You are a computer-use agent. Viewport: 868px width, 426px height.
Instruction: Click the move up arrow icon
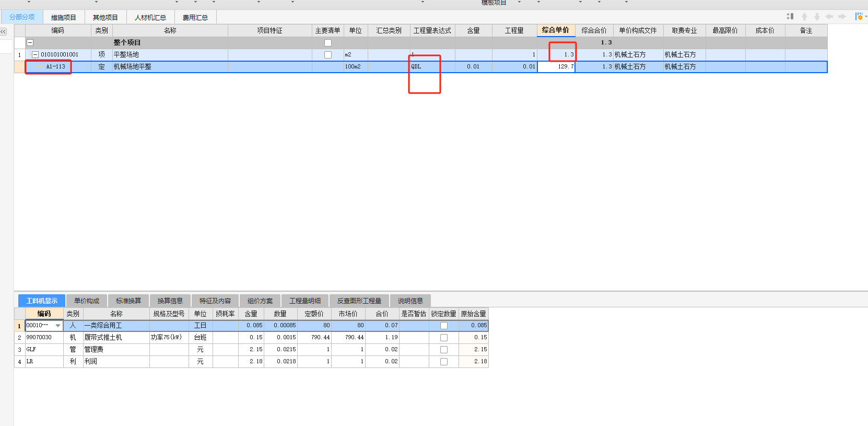tap(804, 17)
